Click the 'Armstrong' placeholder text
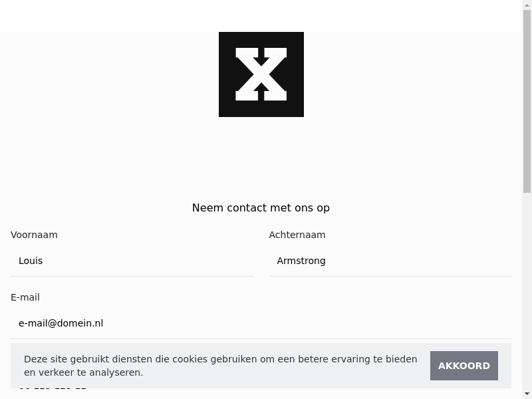Image resolution: width=532 pixels, height=399 pixels. click(x=301, y=261)
